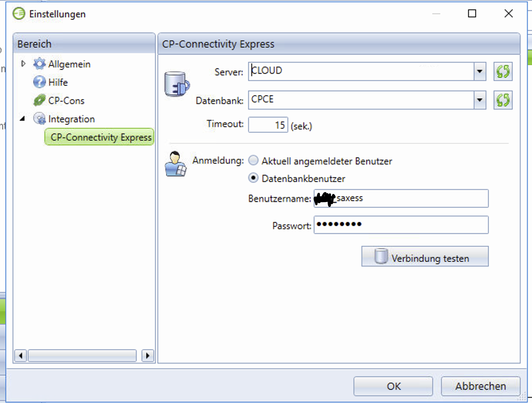Cancel with the Abbrechen button

click(480, 386)
